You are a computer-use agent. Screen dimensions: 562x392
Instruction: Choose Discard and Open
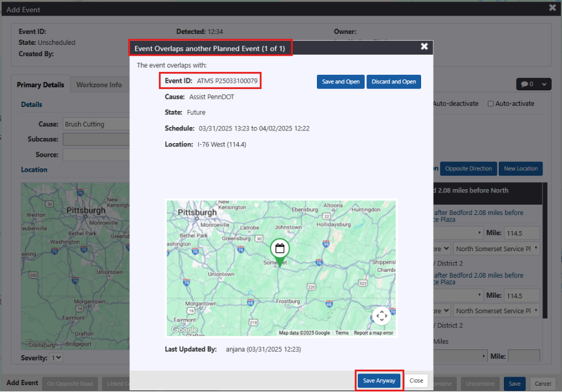[x=393, y=82]
